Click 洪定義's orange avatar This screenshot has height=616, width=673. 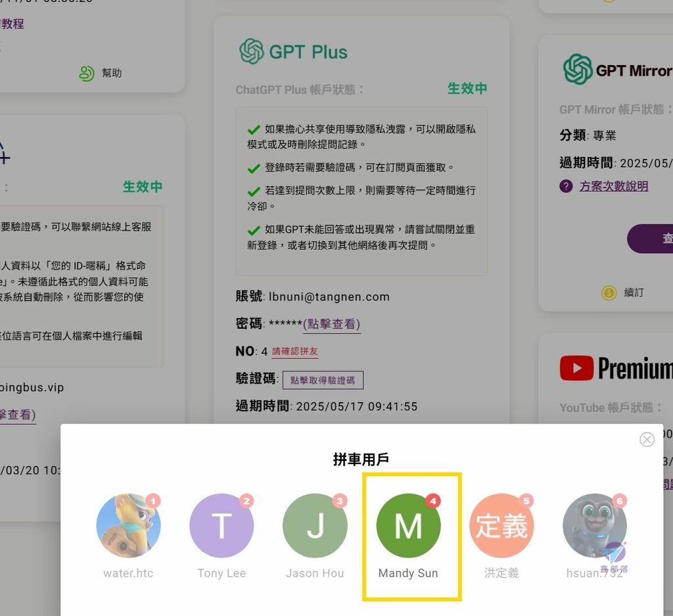pyautogui.click(x=501, y=525)
